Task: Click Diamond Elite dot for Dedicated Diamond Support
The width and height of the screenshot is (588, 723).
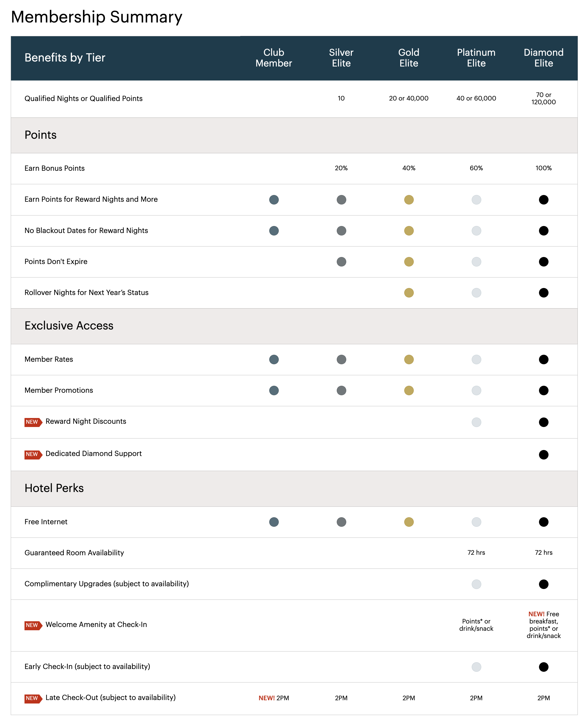Action: pos(543,454)
